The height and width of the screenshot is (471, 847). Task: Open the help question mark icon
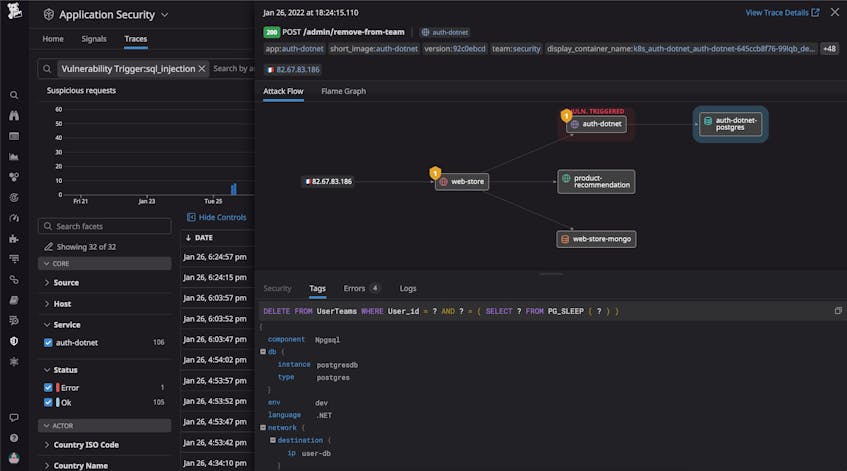click(14, 438)
